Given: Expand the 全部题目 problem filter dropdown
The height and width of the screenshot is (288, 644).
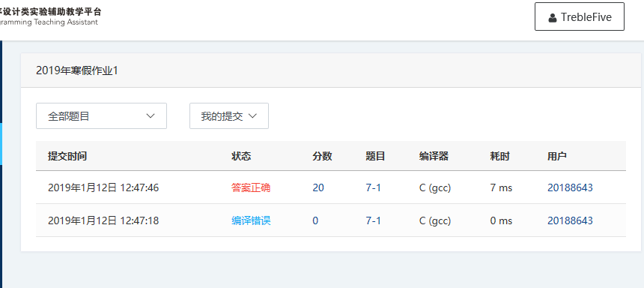Looking at the screenshot, I should [101, 116].
